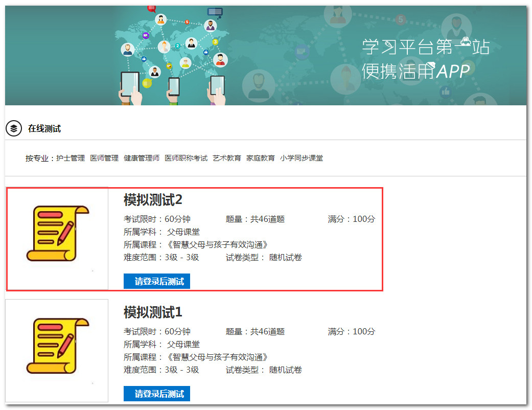Open the 模拟测试1 title
532x410 pixels.
(153, 312)
